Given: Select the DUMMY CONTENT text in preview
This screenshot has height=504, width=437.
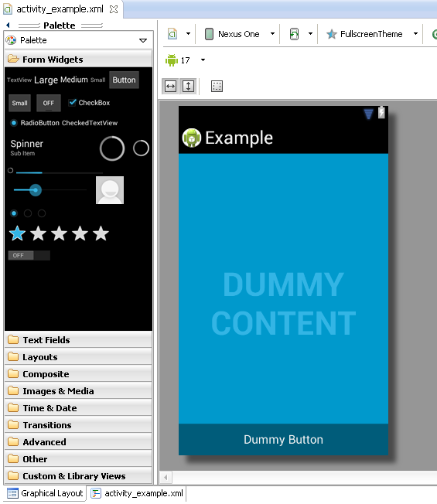Looking at the screenshot, I should click(x=283, y=304).
